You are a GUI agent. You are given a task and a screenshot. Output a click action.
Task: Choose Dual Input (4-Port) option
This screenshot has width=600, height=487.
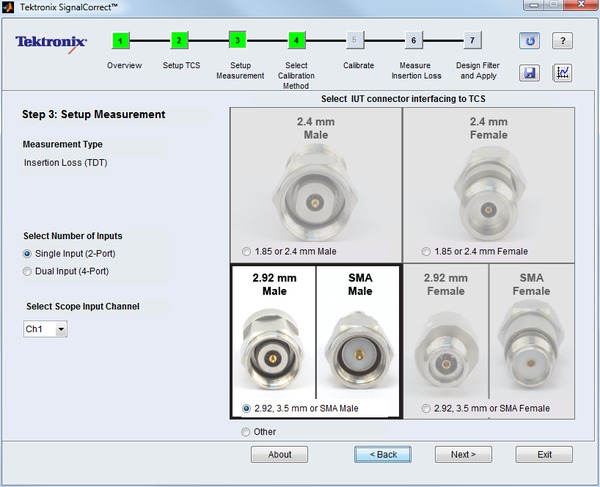click(x=28, y=271)
